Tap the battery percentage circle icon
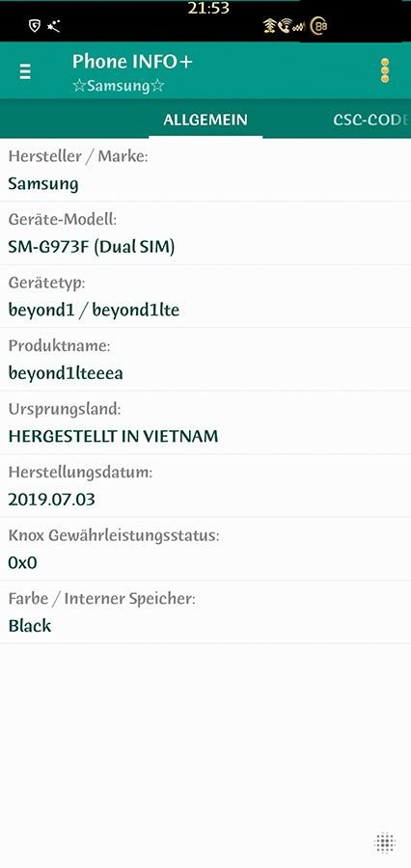Image resolution: width=411 pixels, height=868 pixels. [318, 25]
